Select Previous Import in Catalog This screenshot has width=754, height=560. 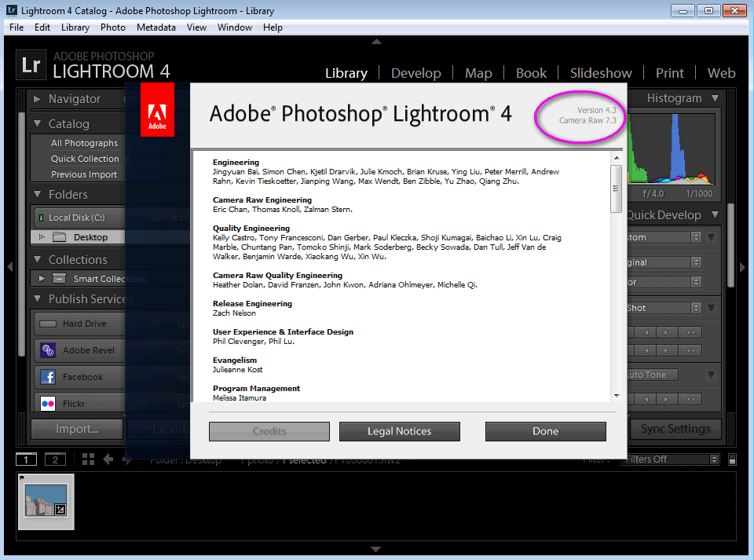84,174
